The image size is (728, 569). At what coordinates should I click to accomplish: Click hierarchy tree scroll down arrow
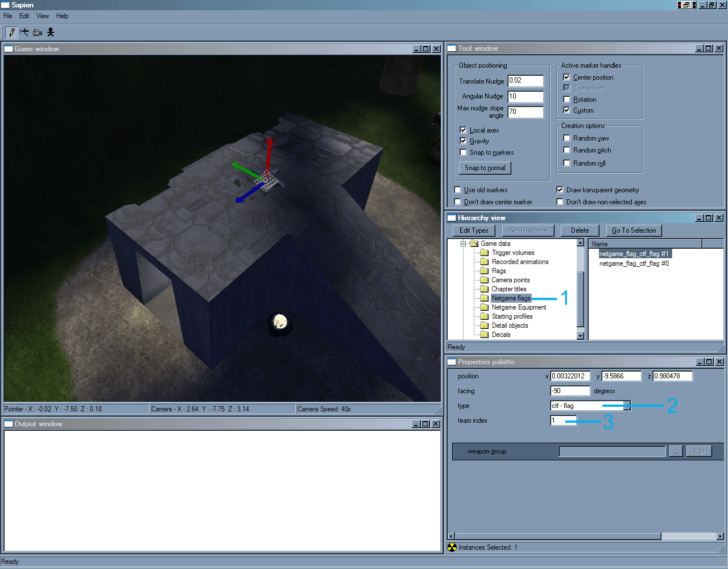pyautogui.click(x=580, y=336)
